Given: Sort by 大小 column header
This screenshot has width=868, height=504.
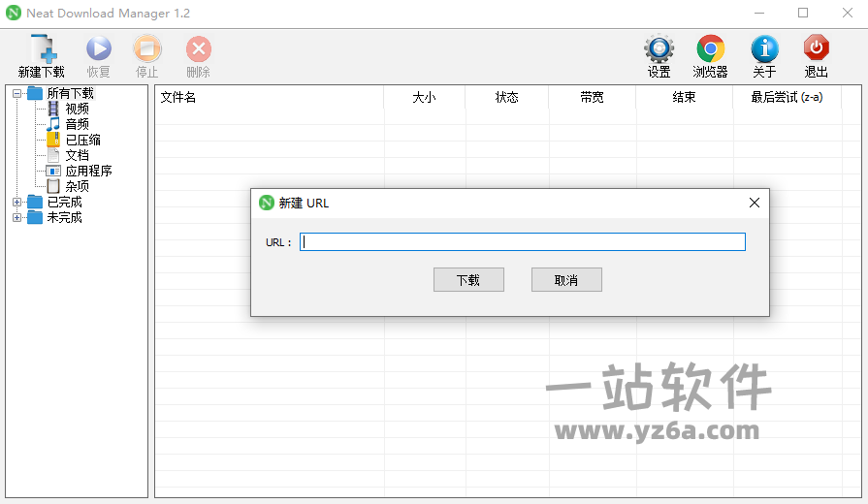Looking at the screenshot, I should pyautogui.click(x=425, y=97).
